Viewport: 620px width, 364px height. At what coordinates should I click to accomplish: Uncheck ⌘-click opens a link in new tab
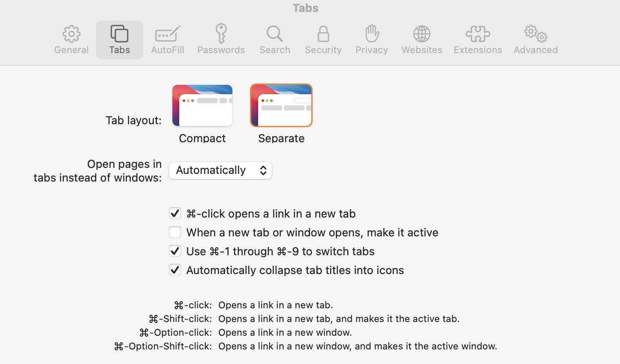(175, 213)
